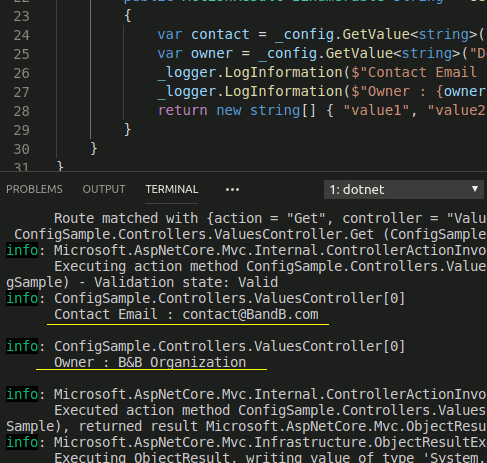Open the '1: dotnet' terminal selector dropdown

(404, 190)
